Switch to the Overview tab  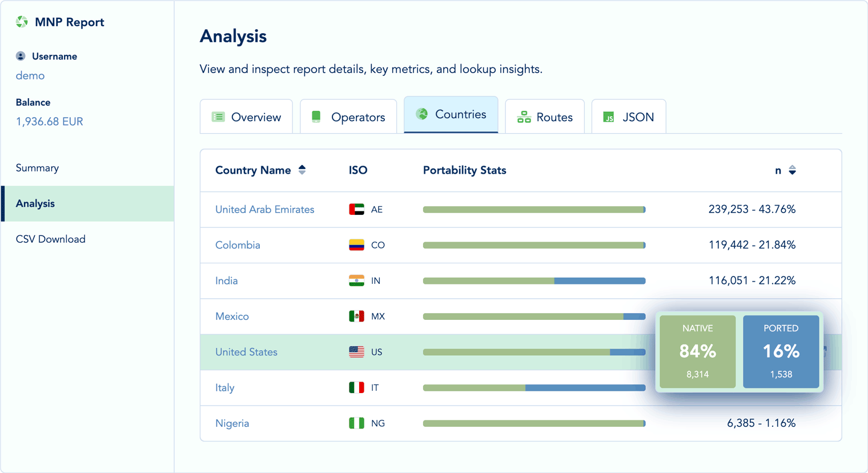(x=247, y=117)
